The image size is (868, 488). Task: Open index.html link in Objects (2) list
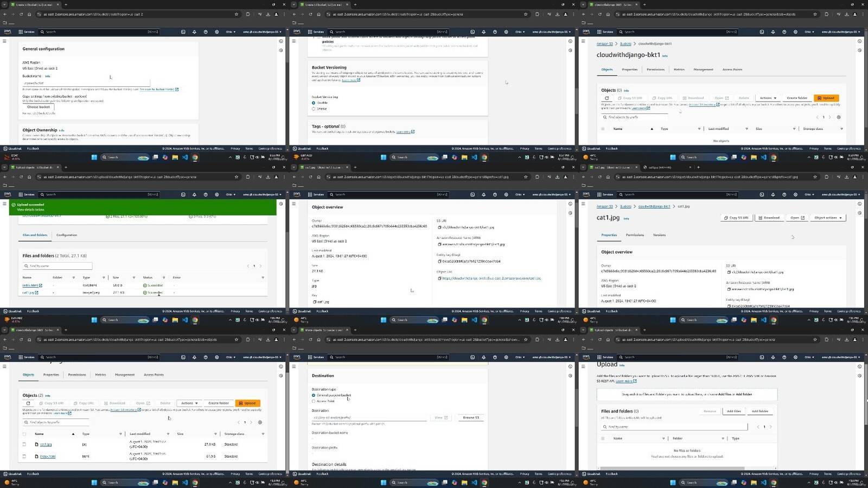point(48,456)
